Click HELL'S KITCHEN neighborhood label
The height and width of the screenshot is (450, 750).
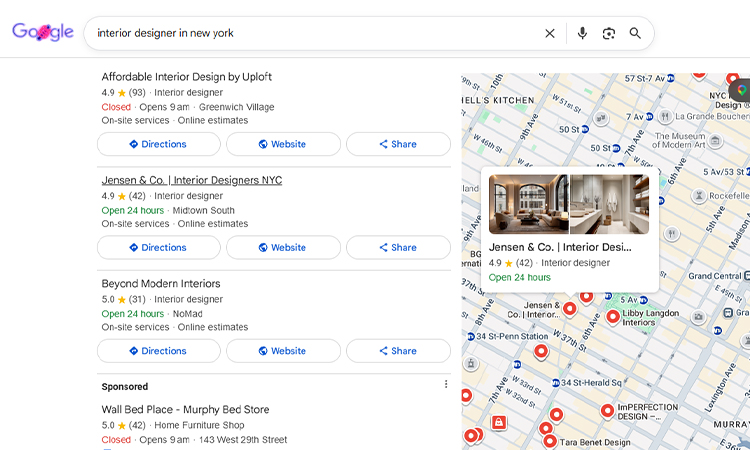[x=498, y=100]
